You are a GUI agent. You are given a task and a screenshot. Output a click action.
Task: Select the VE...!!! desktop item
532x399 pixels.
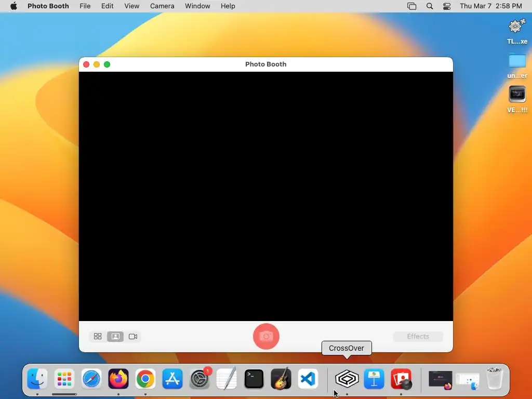tap(517, 100)
